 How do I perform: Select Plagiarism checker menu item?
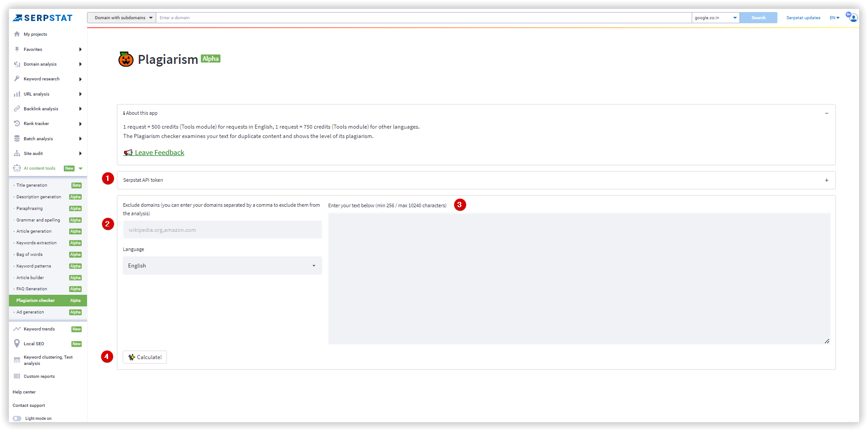coord(48,301)
